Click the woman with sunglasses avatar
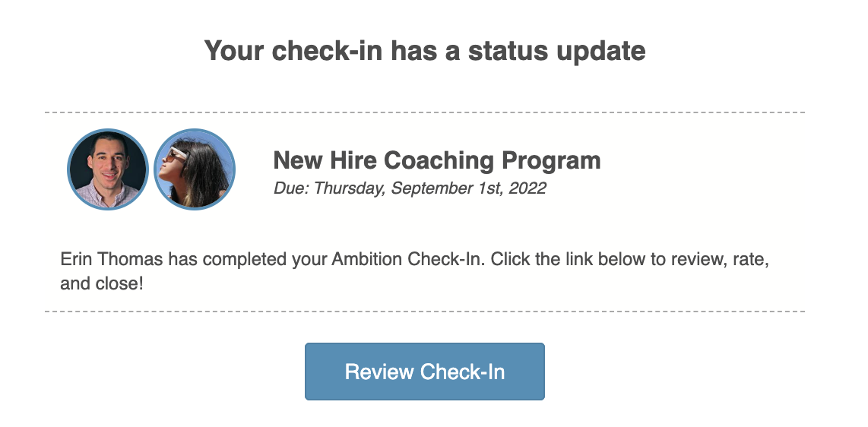The image size is (868, 427). pos(195,169)
